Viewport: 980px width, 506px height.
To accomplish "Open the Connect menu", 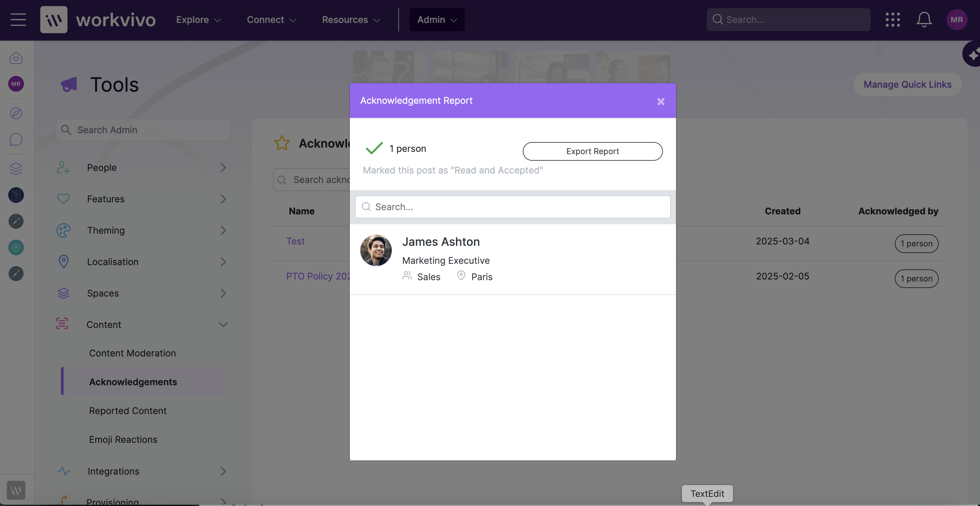I will [x=271, y=19].
